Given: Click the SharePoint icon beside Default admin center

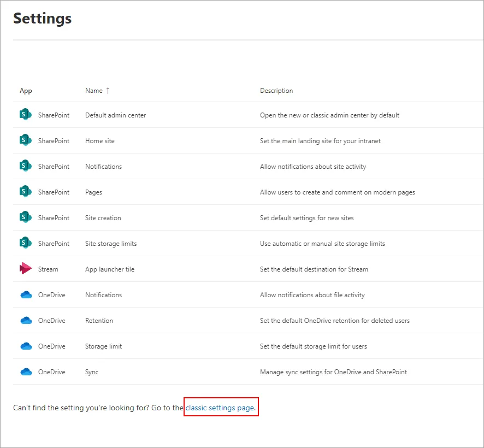Looking at the screenshot, I should click(25, 115).
